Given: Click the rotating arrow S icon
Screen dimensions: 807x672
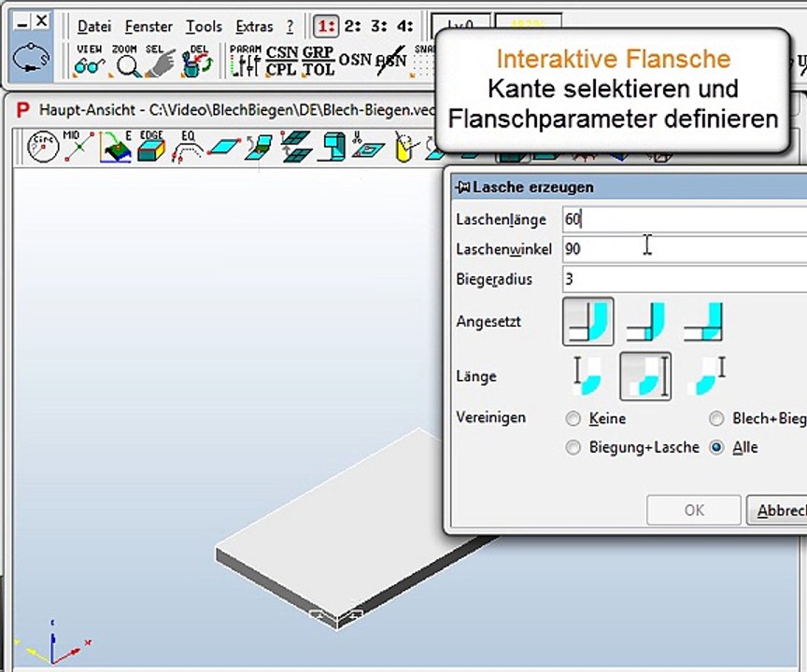Looking at the screenshot, I should [x=31, y=57].
